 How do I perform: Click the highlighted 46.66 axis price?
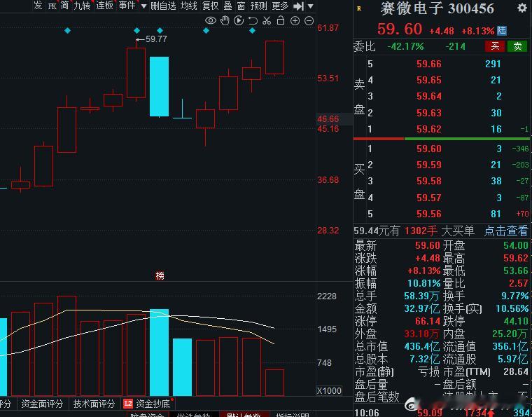pyautogui.click(x=328, y=119)
